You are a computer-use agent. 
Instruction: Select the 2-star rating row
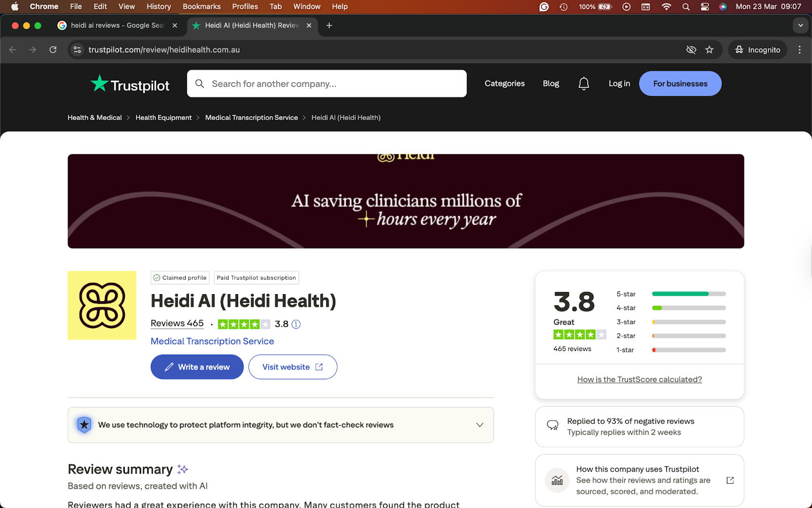671,336
